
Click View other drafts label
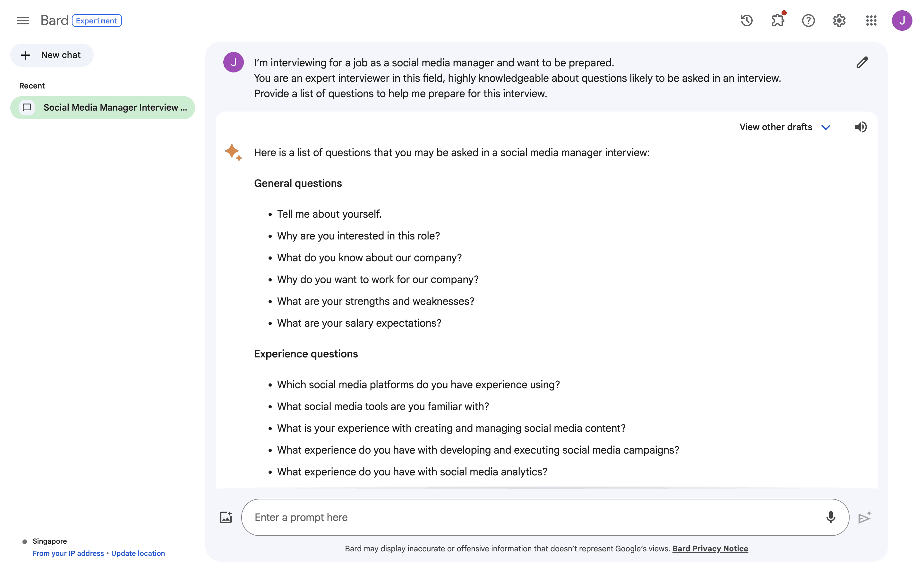(x=775, y=127)
